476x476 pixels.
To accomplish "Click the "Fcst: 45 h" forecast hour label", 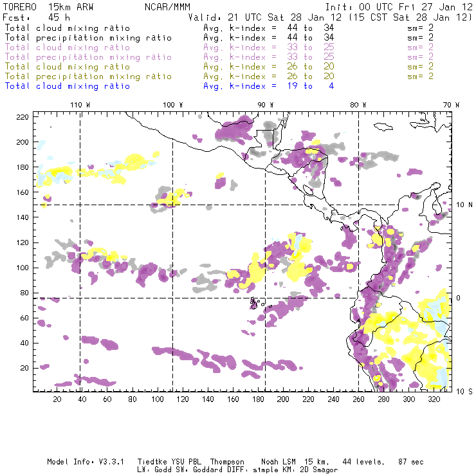I will pyautogui.click(x=36, y=17).
